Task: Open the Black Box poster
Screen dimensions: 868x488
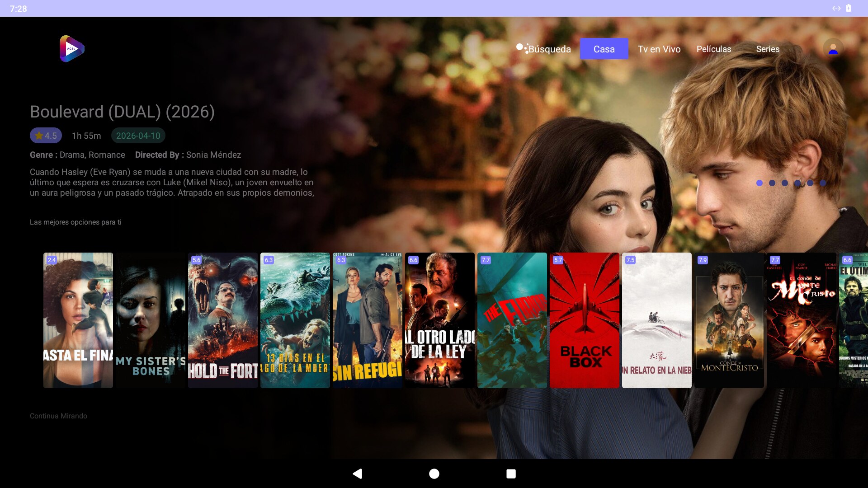Action: (x=585, y=320)
